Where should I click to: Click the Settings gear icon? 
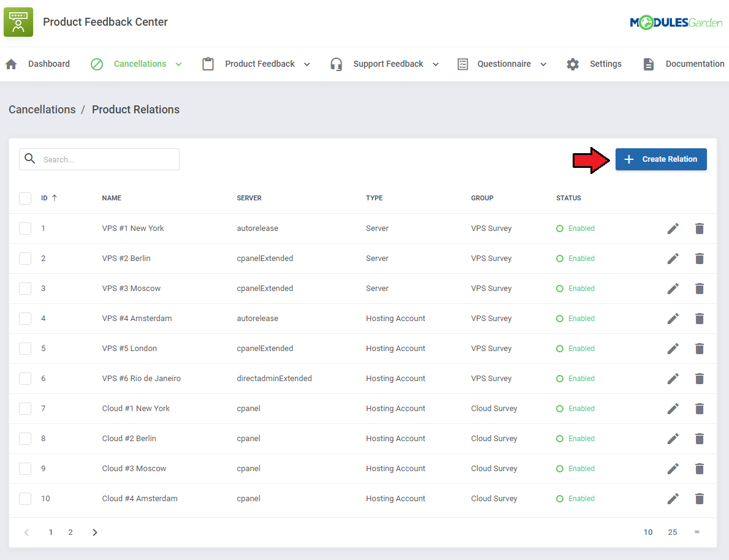[573, 64]
